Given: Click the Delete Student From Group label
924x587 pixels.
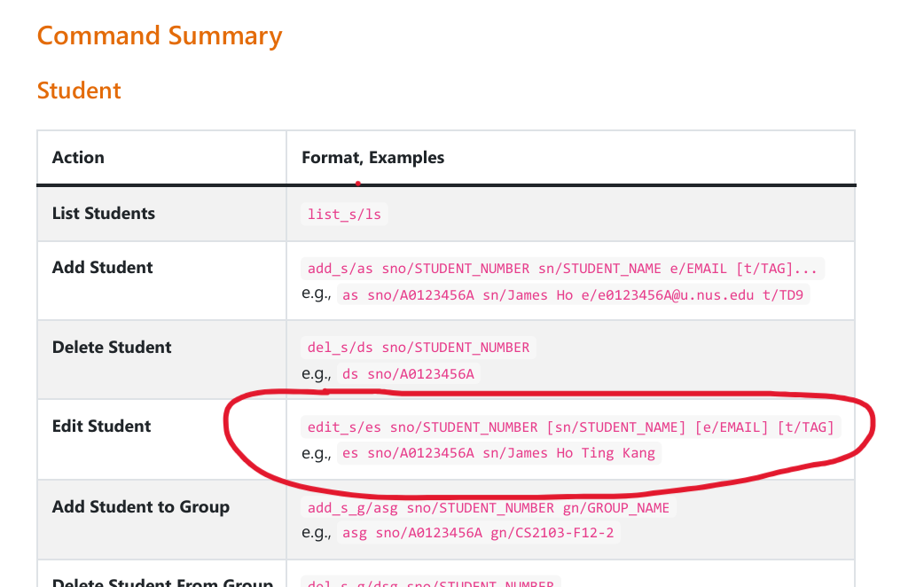Looking at the screenshot, I should 162,582.
